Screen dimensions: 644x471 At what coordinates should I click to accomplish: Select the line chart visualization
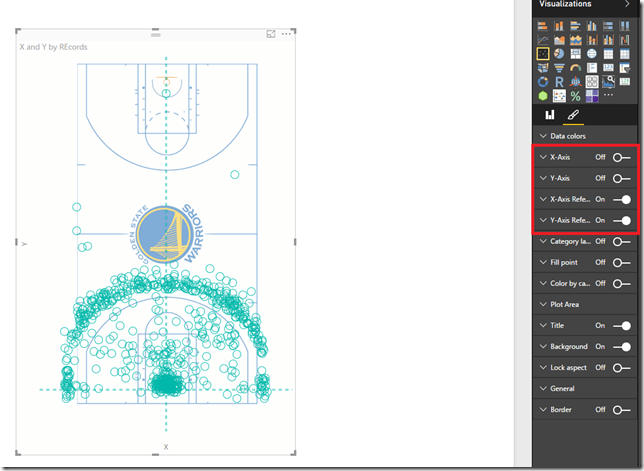tap(543, 40)
